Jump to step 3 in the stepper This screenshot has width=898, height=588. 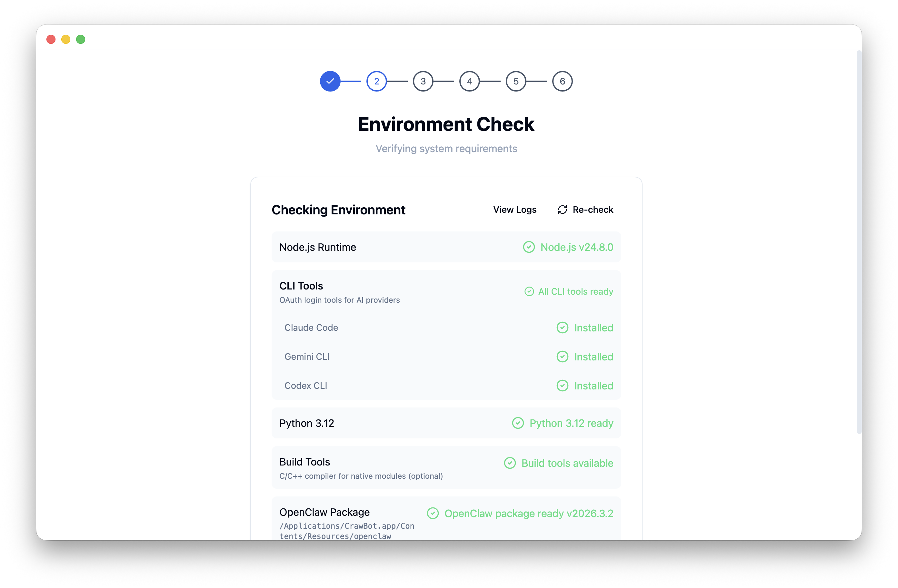point(423,81)
